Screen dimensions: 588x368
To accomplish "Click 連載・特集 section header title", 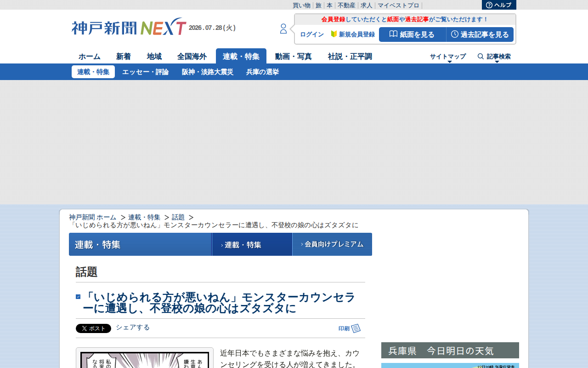I will pyautogui.click(x=98, y=245).
